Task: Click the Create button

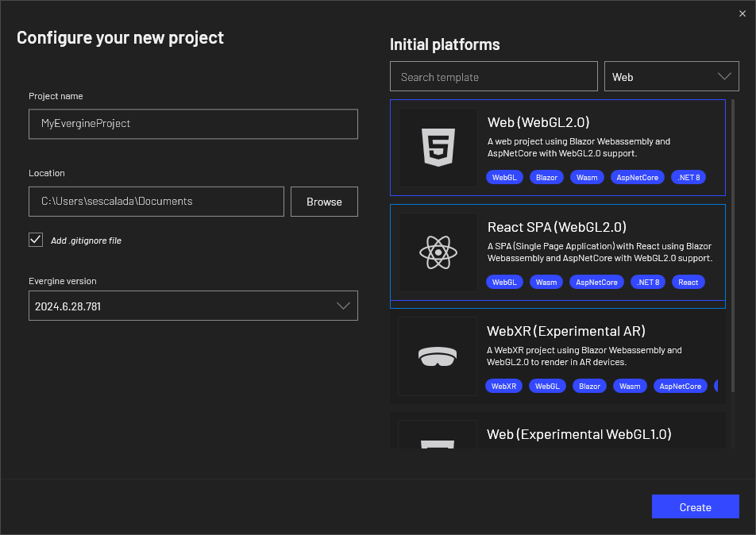Action: (695, 507)
